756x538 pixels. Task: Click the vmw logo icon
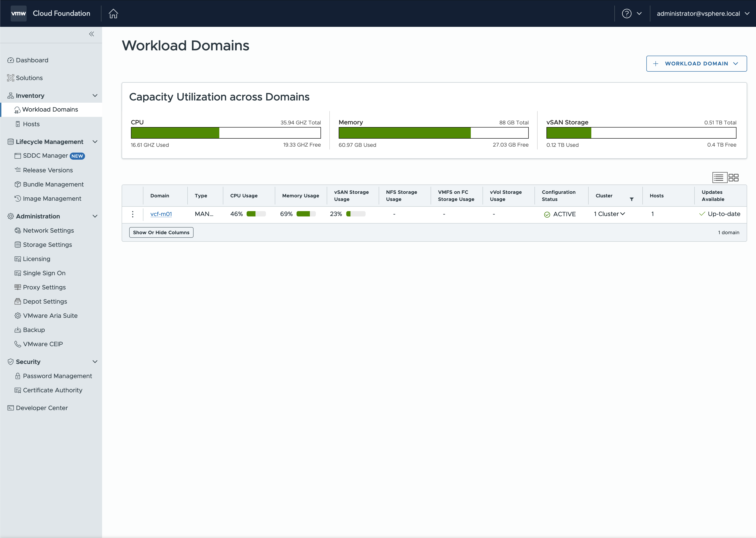(19, 14)
